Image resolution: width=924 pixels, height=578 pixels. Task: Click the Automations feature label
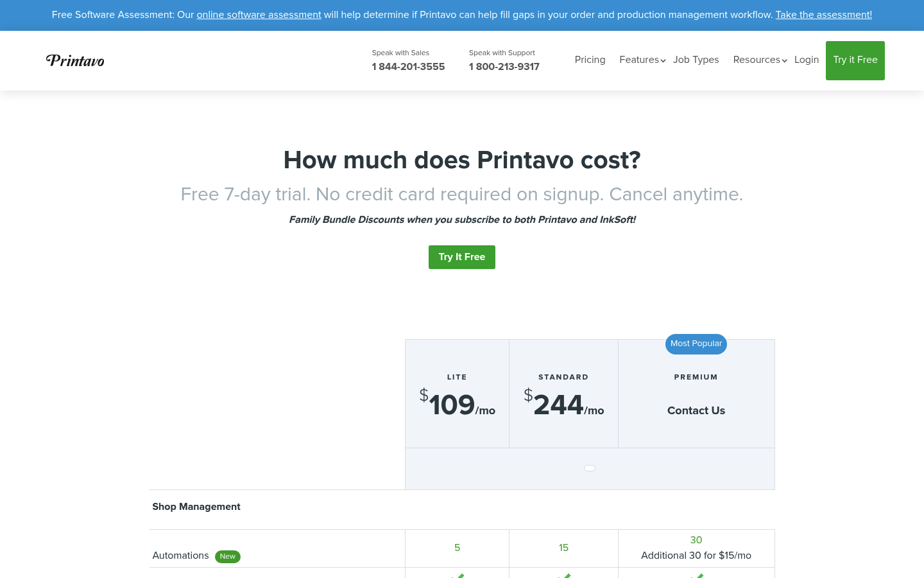180,556
